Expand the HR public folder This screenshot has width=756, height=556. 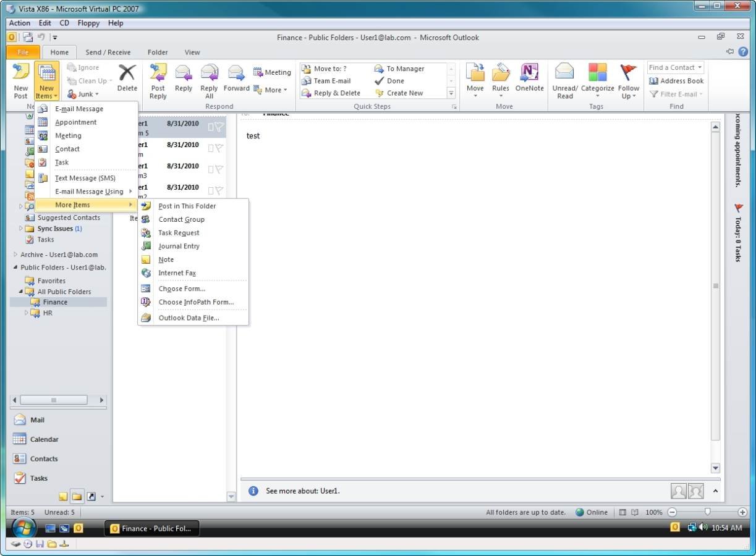pyautogui.click(x=27, y=313)
